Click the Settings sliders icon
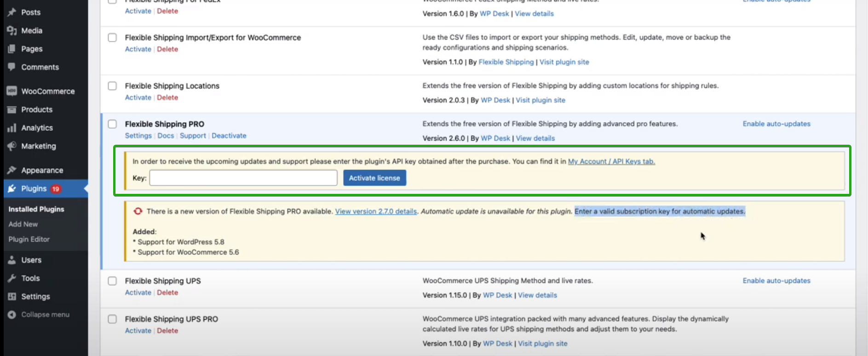This screenshot has width=868, height=356. pyautogui.click(x=12, y=297)
